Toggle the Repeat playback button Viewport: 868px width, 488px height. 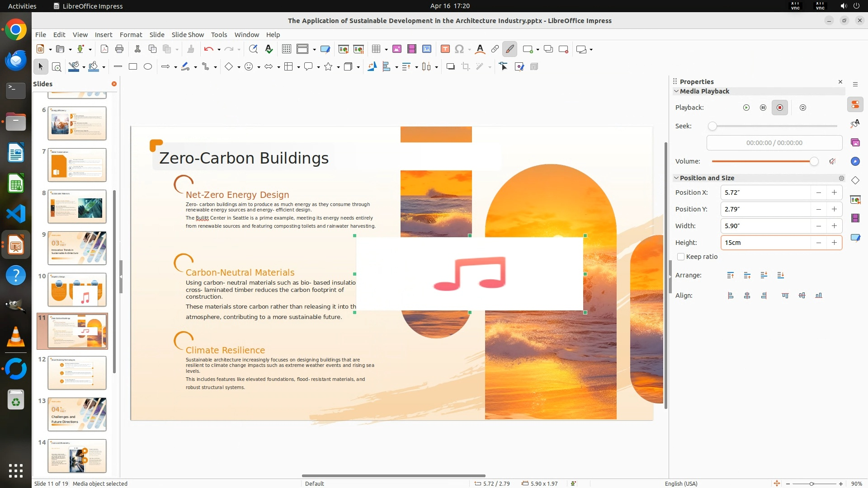point(803,108)
